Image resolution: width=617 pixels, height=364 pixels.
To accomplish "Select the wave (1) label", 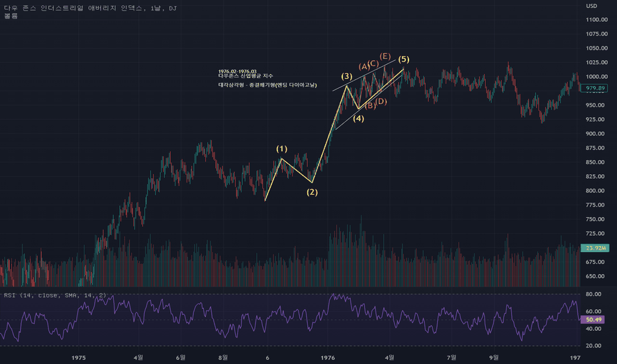I will 281,149.
